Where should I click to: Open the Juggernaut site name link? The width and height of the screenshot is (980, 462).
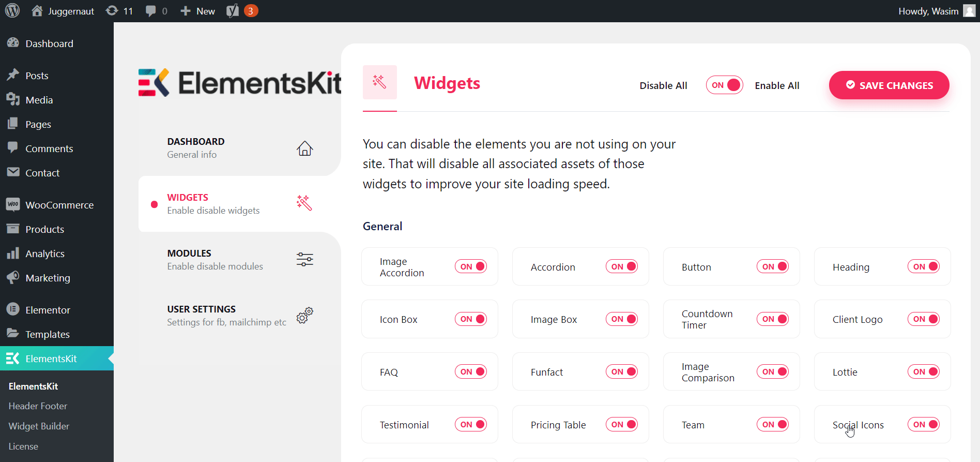(x=71, y=11)
